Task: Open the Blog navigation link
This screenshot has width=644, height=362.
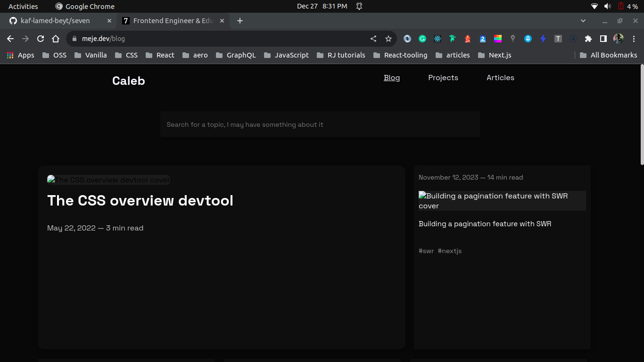Action: 391,77
